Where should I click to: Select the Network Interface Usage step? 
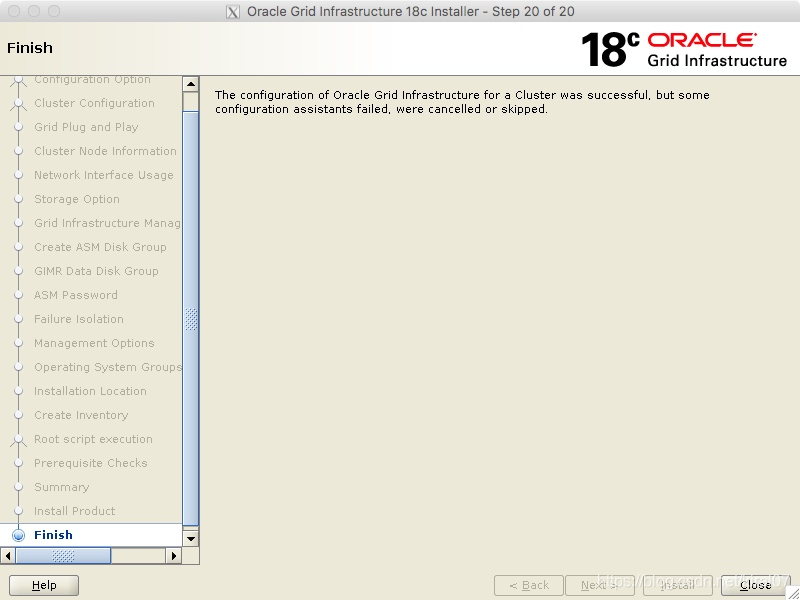coord(104,176)
